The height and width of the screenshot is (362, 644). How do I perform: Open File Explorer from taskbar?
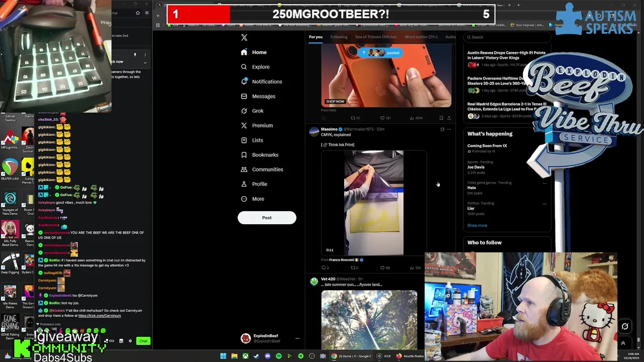coord(234,356)
